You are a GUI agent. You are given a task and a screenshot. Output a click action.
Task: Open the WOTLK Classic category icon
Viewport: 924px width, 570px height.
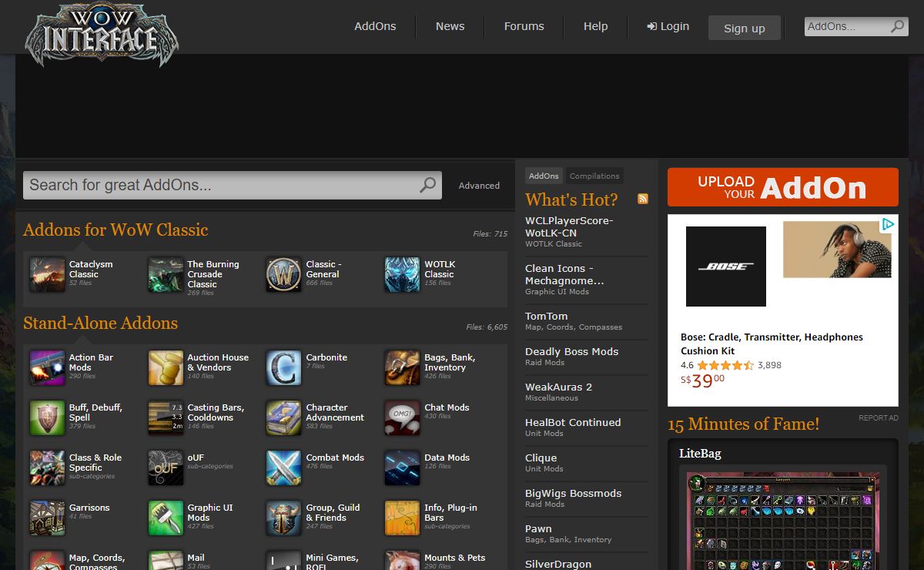coord(403,274)
